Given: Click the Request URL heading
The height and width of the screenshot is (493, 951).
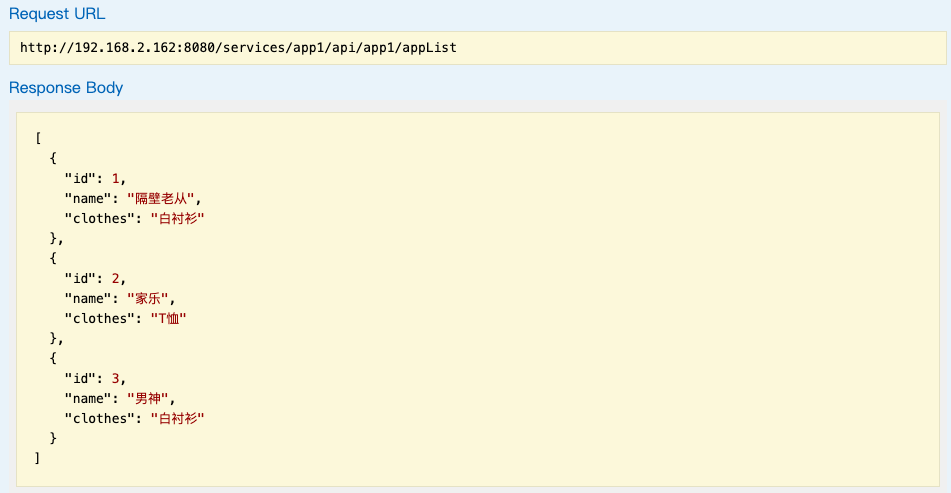Looking at the screenshot, I should [x=57, y=14].
